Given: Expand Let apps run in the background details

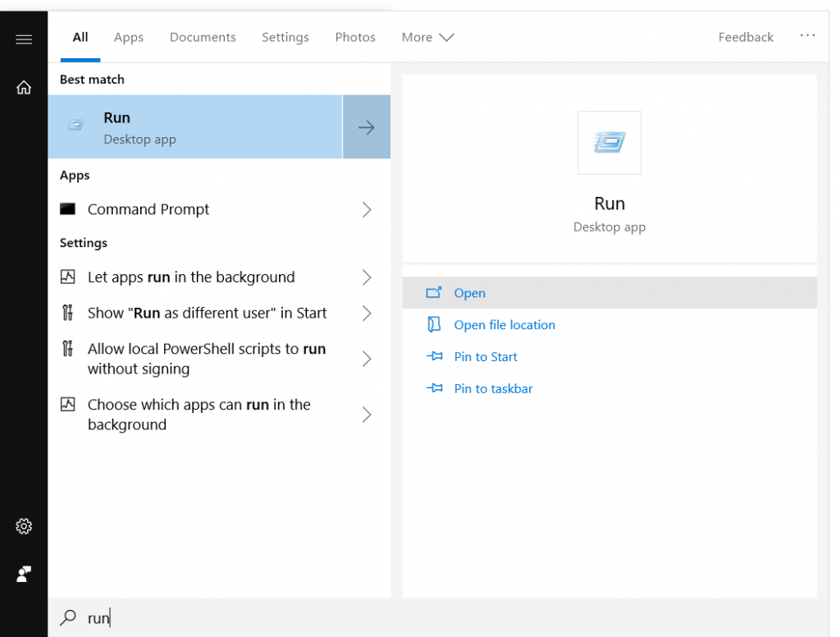Looking at the screenshot, I should (x=367, y=277).
